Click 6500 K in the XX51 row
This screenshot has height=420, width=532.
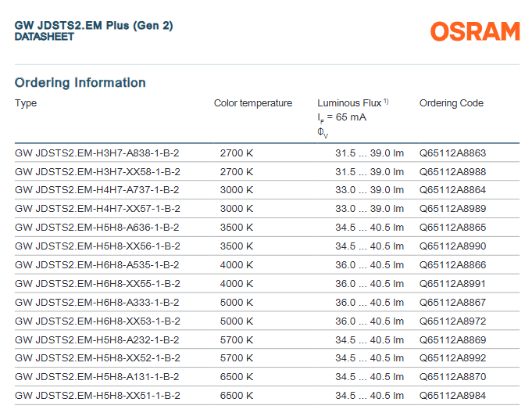(x=237, y=396)
